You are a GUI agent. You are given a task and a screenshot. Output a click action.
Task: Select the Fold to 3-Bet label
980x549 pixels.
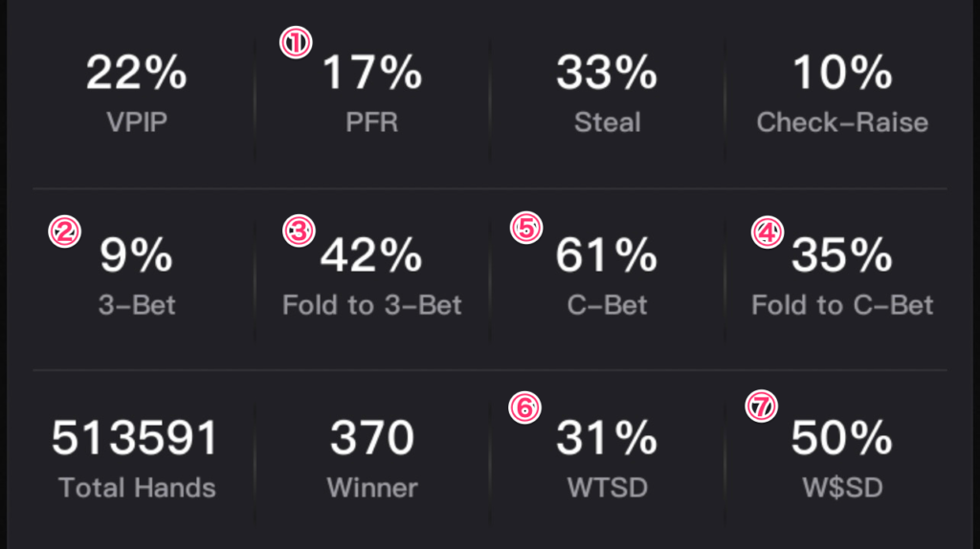372,306
